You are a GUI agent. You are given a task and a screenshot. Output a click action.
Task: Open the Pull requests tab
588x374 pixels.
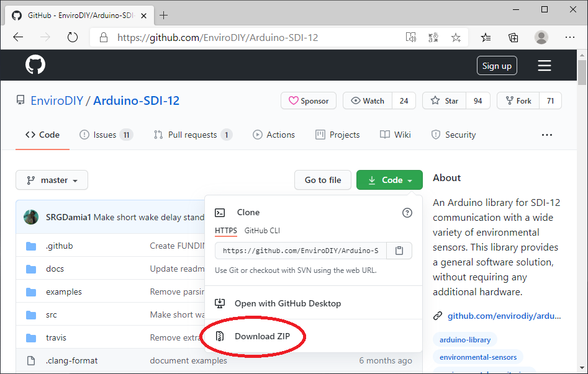[x=192, y=135]
